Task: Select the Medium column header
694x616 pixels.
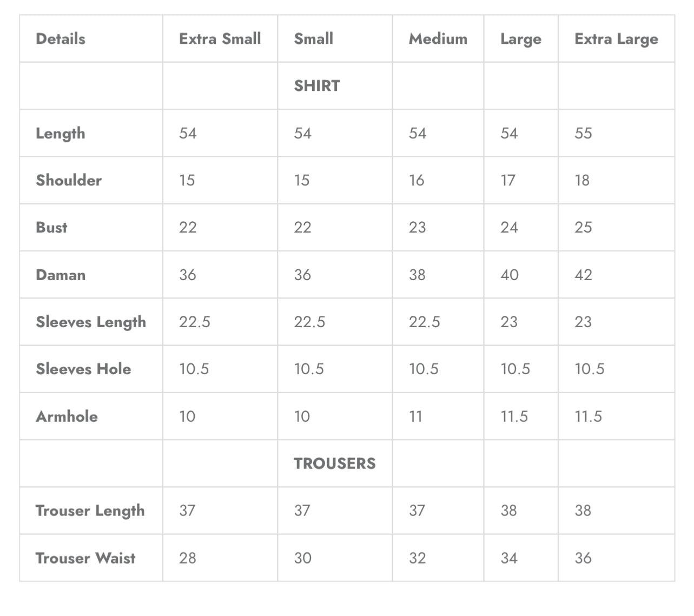Action: (438, 38)
